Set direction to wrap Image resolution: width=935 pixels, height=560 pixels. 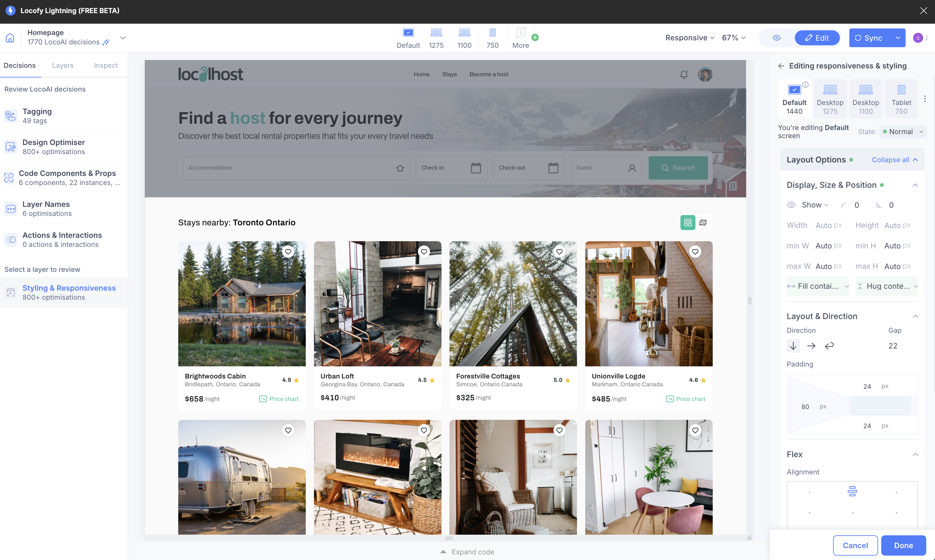[829, 346]
